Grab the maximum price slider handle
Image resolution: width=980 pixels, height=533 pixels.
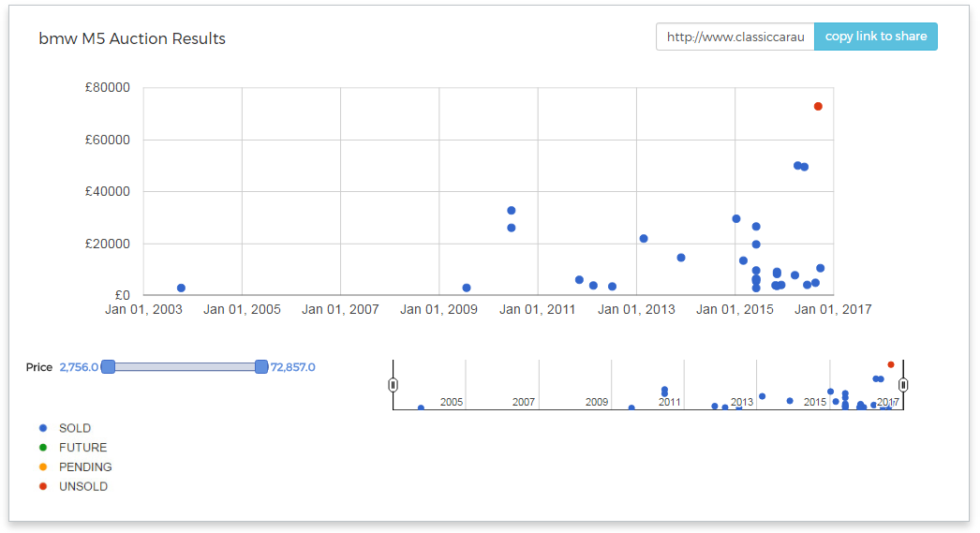click(261, 367)
